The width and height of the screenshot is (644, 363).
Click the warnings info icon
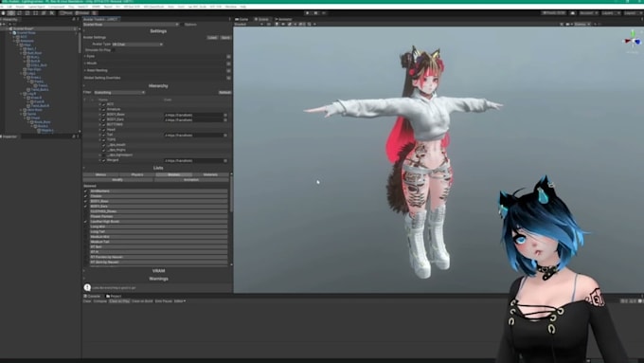point(87,288)
